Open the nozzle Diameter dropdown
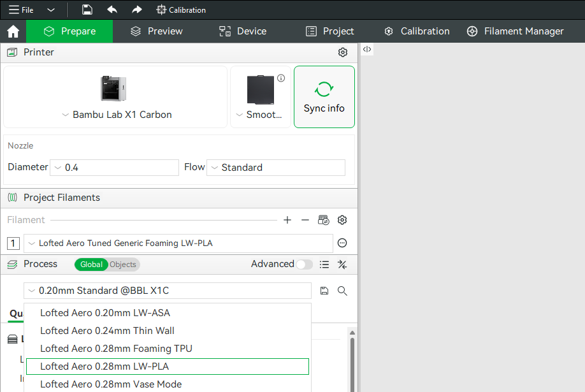The image size is (585, 392). coord(114,168)
